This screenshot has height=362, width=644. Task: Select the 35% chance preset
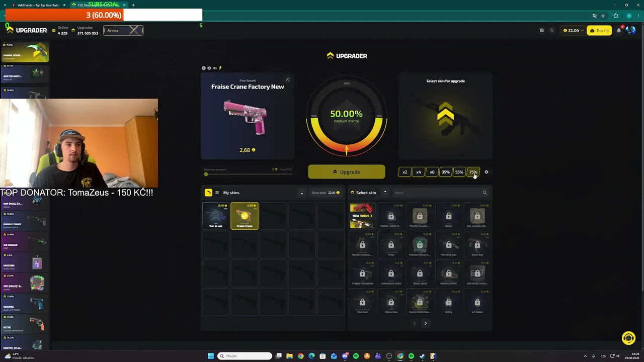point(445,172)
